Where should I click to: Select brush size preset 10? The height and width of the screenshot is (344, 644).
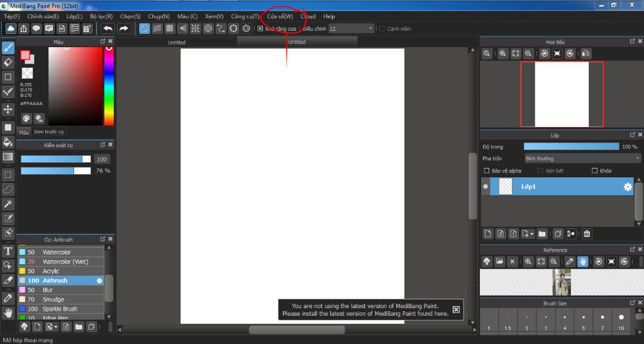(621, 321)
